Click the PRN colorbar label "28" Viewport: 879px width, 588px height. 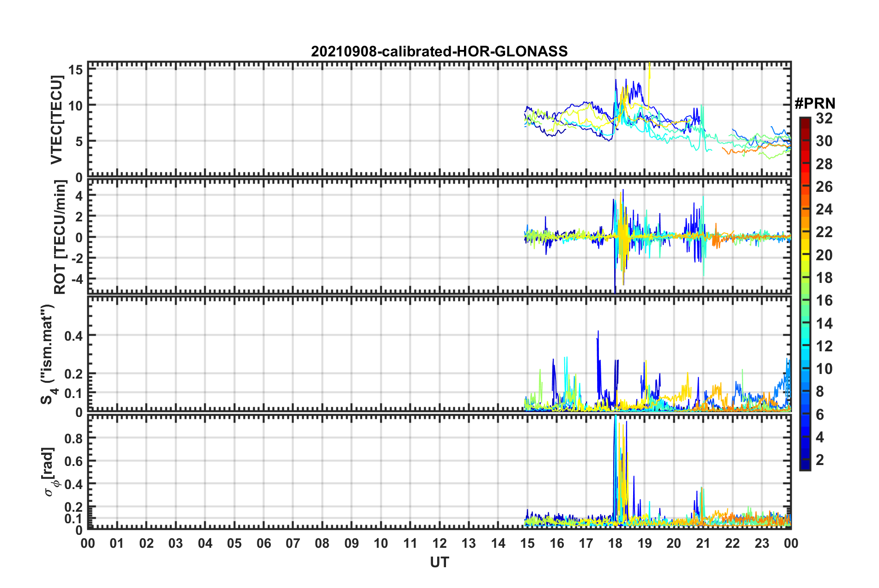tap(824, 164)
